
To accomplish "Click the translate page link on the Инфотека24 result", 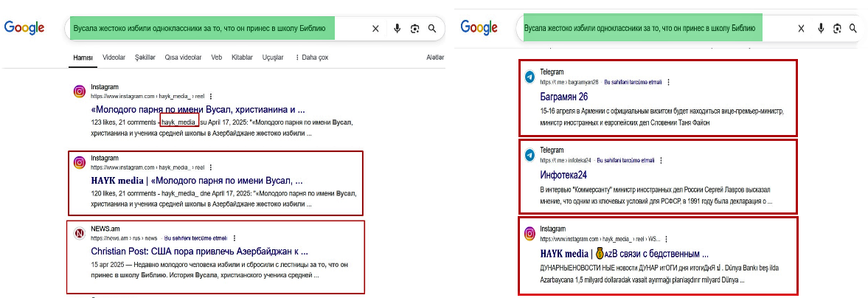I will (x=625, y=160).
